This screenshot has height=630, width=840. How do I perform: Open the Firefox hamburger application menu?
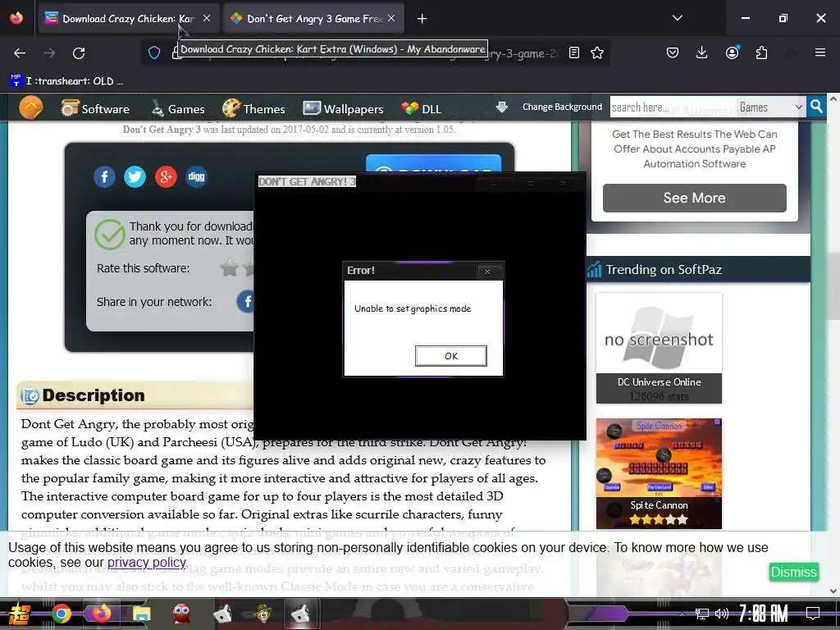coord(819,52)
